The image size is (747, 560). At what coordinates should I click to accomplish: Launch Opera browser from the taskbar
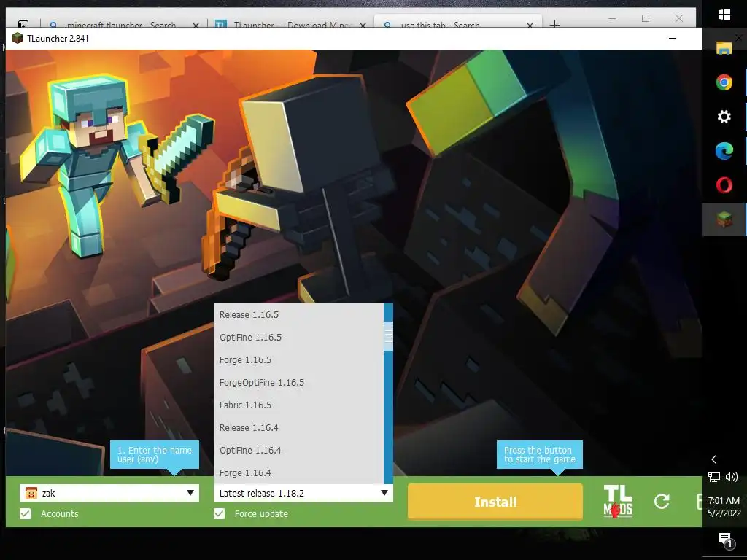[724, 184]
